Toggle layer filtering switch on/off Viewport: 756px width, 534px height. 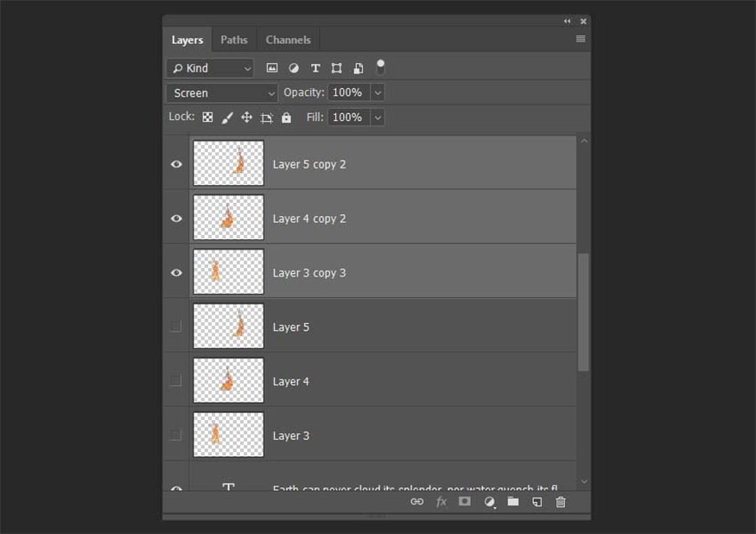pos(380,67)
